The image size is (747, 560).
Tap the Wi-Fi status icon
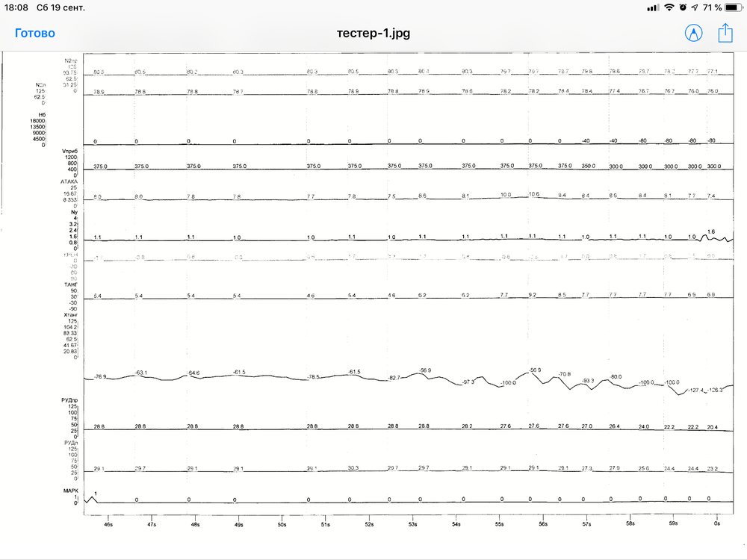(669, 7)
